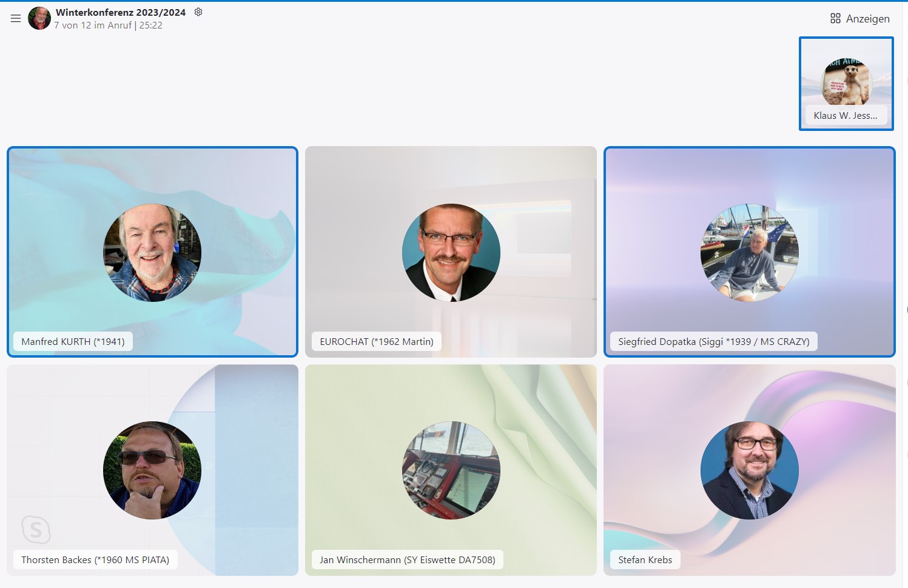Image resolution: width=908 pixels, height=588 pixels.
Task: Click Manfred KURTH's profile picture
Action: click(152, 253)
